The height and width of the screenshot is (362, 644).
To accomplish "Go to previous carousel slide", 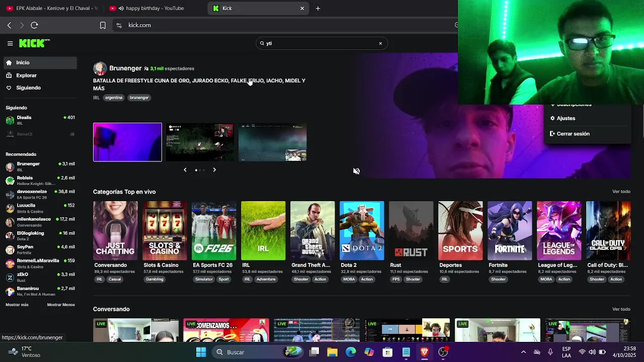I will [x=185, y=170].
